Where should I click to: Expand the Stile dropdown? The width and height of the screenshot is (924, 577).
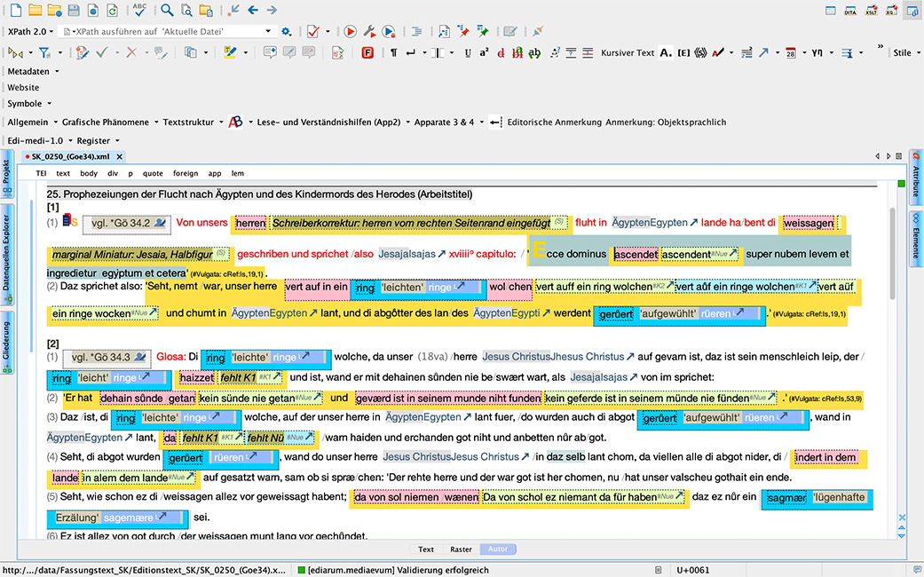[x=904, y=52]
